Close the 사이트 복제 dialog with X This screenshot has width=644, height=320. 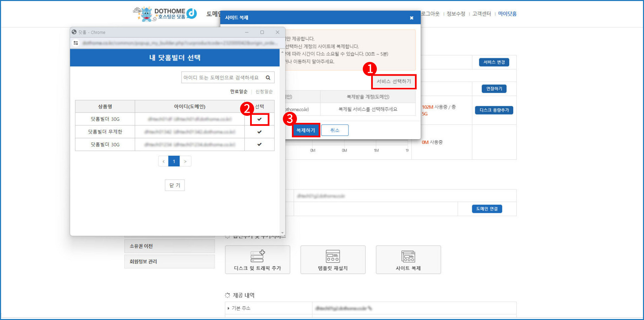point(412,18)
